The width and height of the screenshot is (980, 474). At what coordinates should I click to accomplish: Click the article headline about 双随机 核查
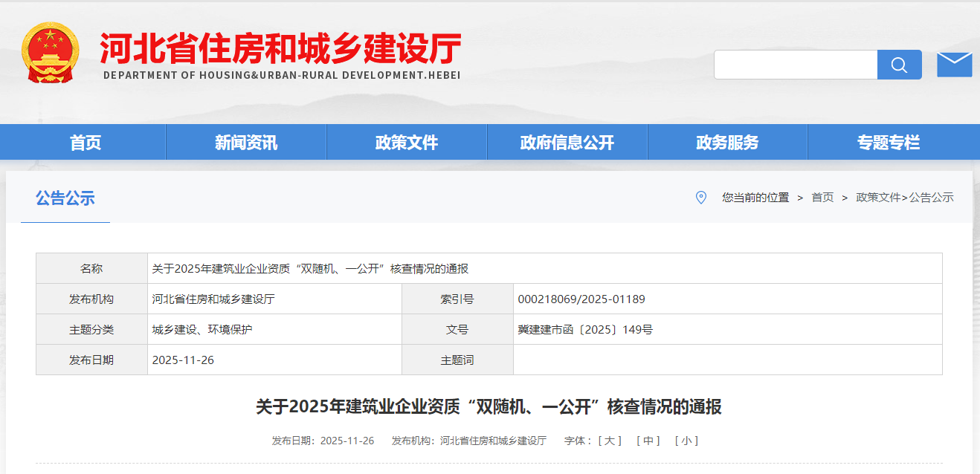(489, 407)
